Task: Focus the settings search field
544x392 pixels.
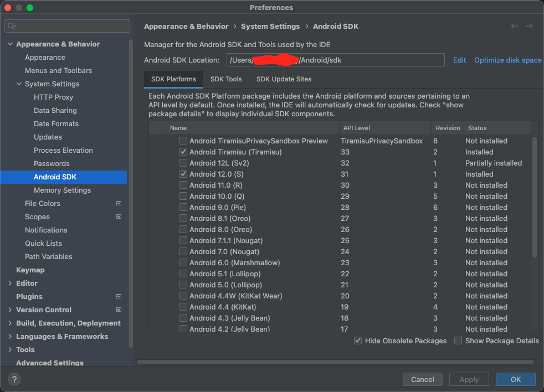Action: pyautogui.click(x=67, y=26)
